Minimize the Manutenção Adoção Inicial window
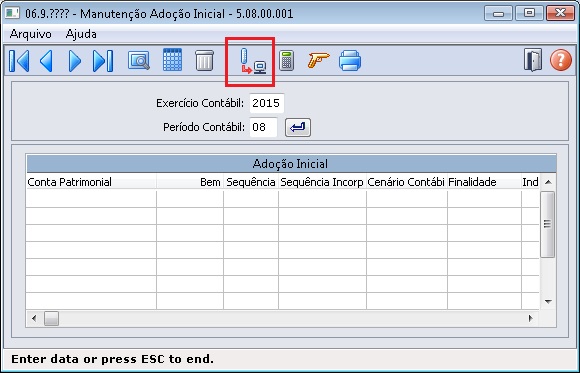The height and width of the screenshot is (373, 580). [498, 14]
